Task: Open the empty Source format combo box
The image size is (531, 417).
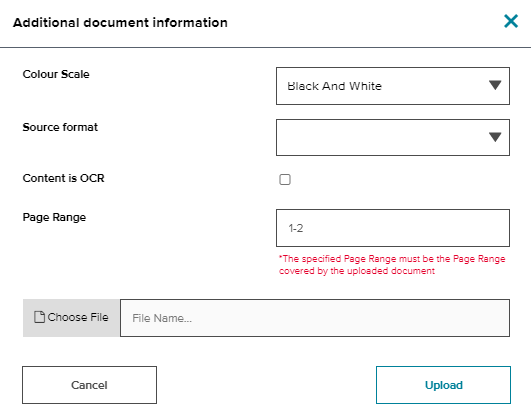Action: tap(393, 138)
